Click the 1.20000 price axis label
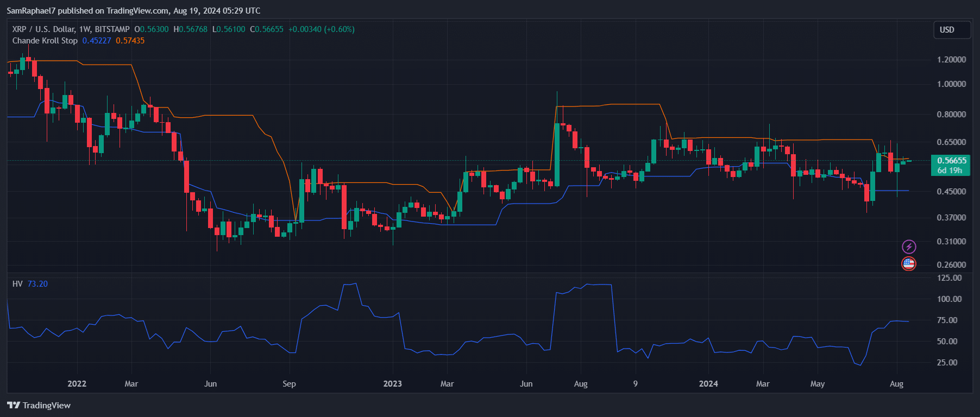 952,60
